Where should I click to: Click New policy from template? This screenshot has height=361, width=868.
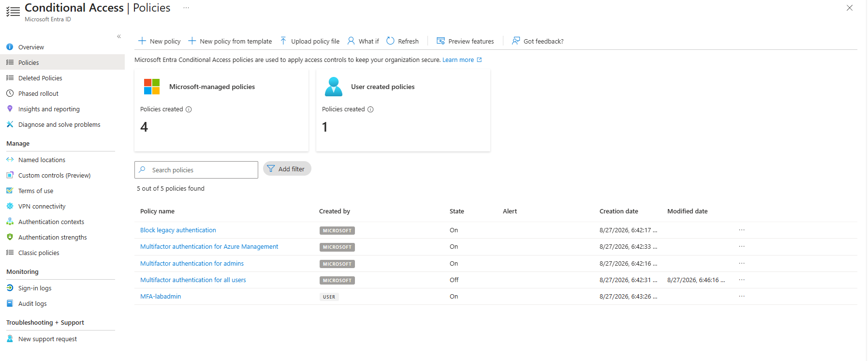pos(230,41)
